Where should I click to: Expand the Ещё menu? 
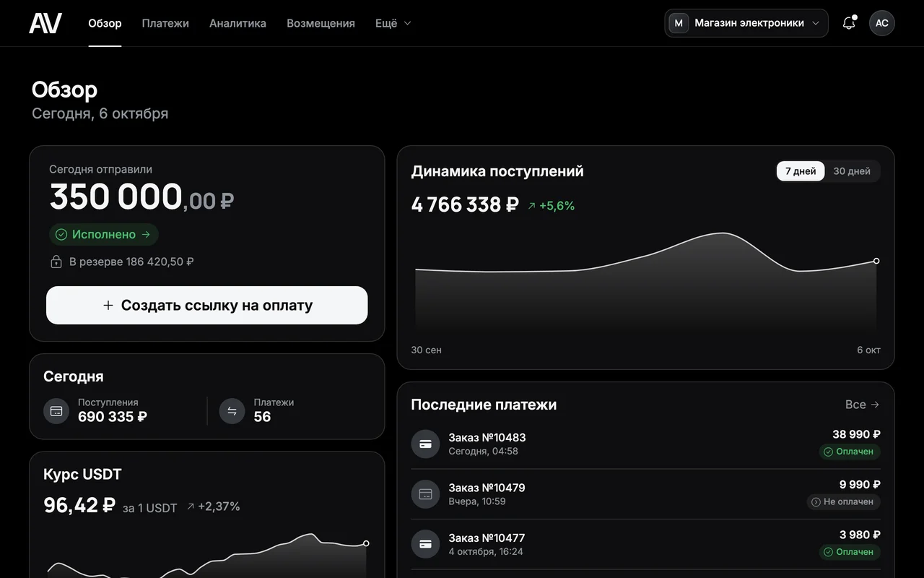coord(393,23)
